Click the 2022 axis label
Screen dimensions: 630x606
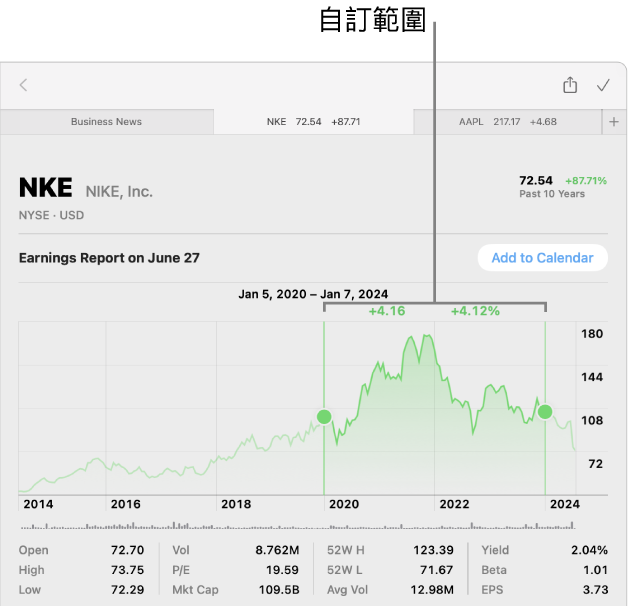[454, 504]
